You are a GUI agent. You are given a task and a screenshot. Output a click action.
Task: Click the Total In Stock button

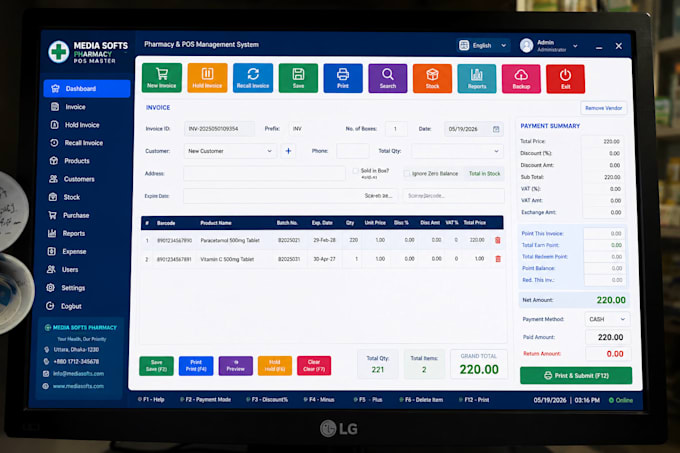pyautogui.click(x=484, y=173)
